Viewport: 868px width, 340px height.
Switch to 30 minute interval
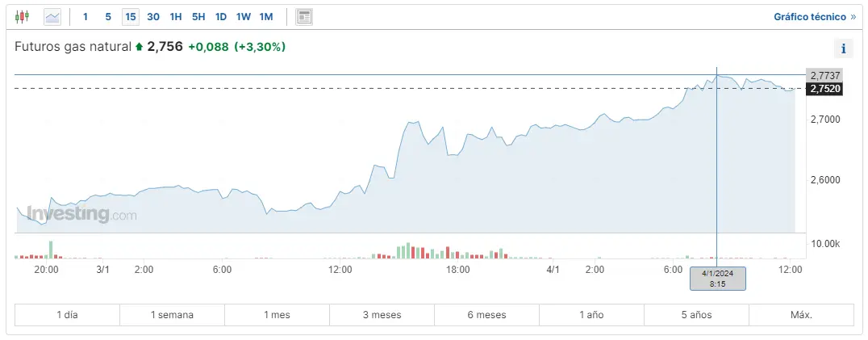pos(153,16)
